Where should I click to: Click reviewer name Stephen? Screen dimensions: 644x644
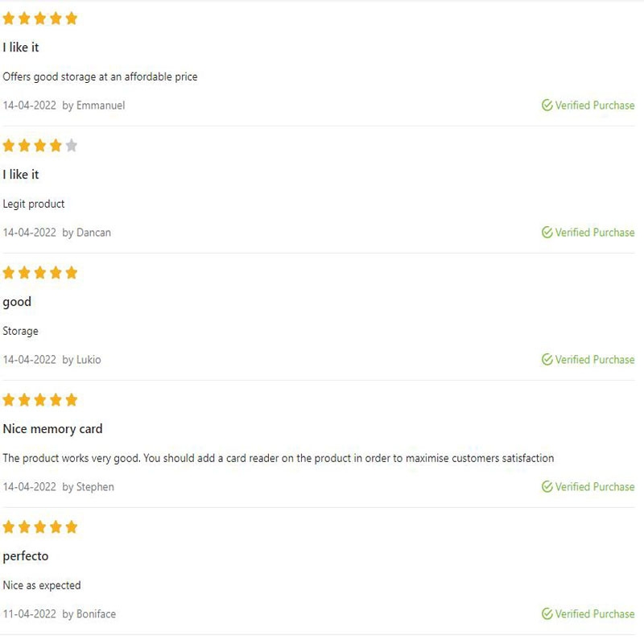pyautogui.click(x=95, y=487)
